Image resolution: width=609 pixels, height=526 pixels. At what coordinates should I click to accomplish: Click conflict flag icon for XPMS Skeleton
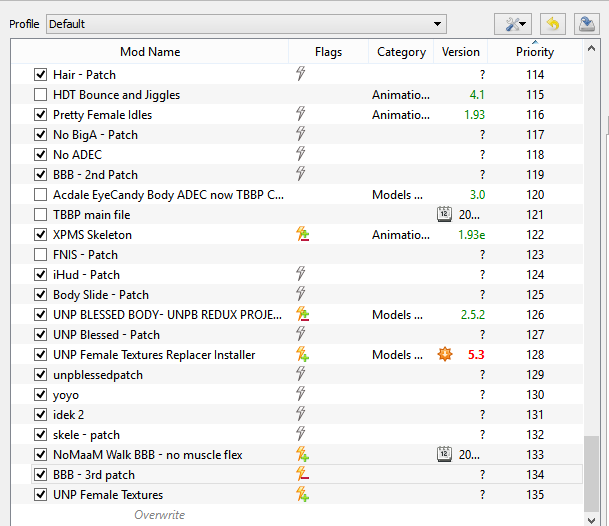pos(300,234)
